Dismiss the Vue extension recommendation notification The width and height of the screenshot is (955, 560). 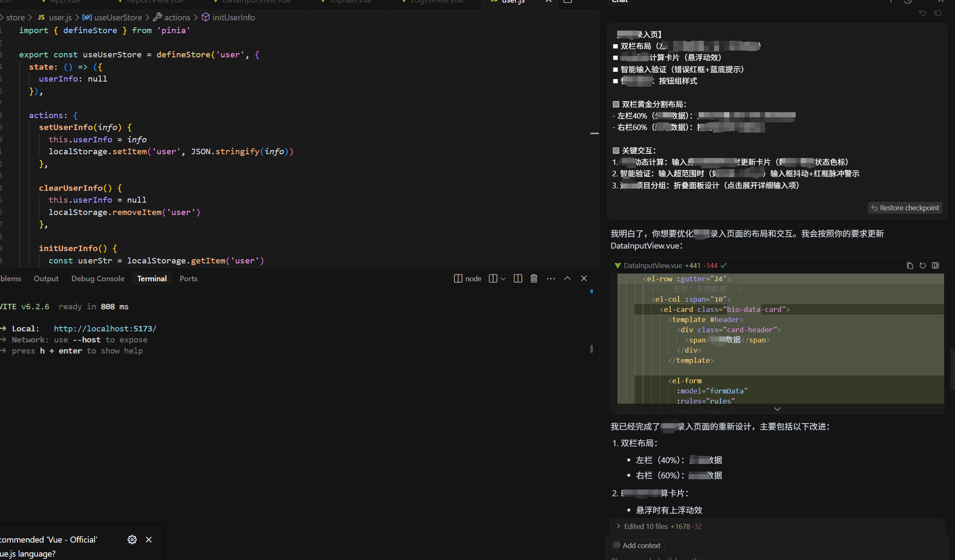[149, 540]
